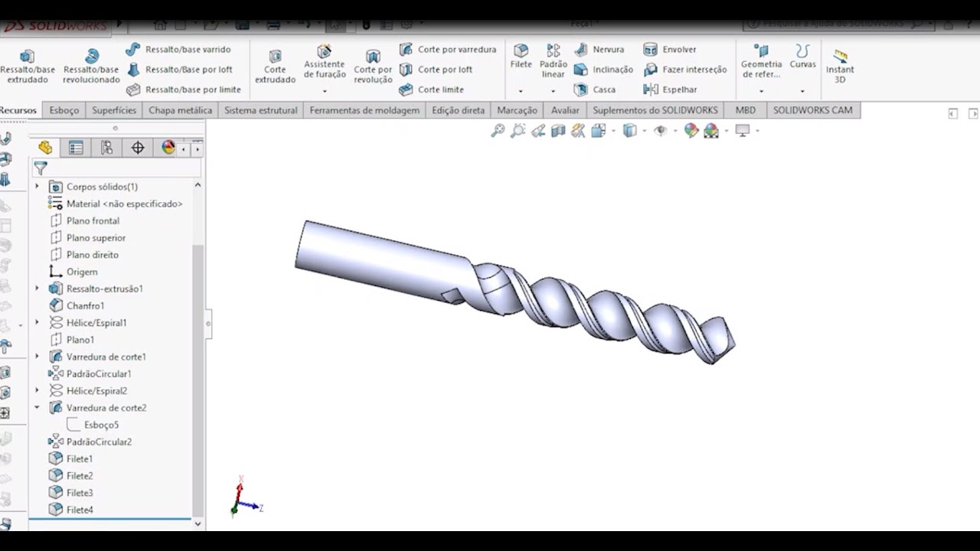
Task: Click the tree filter funnel field
Action: tap(116, 168)
